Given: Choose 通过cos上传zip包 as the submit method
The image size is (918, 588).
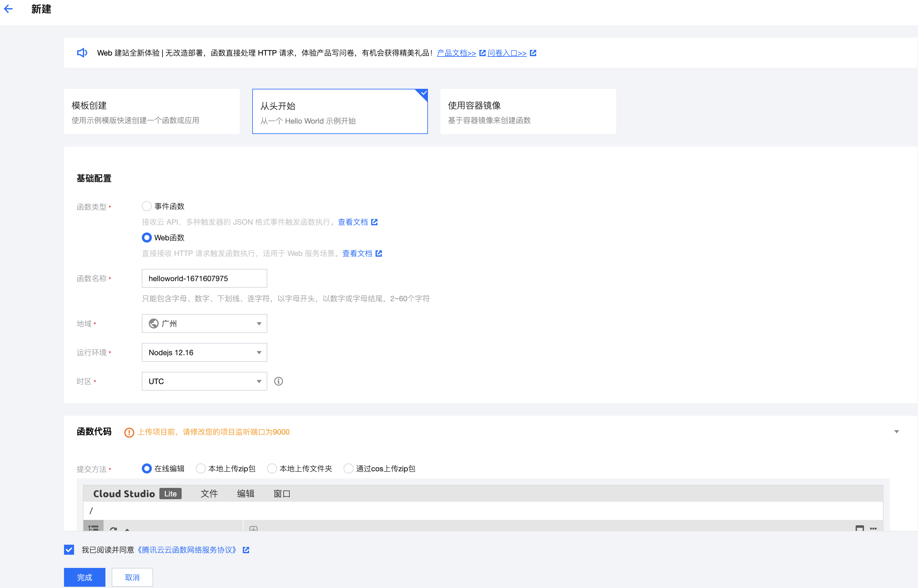Looking at the screenshot, I should (349, 468).
